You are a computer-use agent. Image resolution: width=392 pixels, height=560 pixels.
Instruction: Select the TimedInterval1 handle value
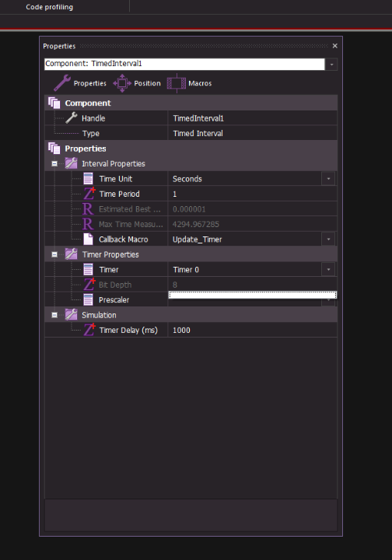point(198,118)
